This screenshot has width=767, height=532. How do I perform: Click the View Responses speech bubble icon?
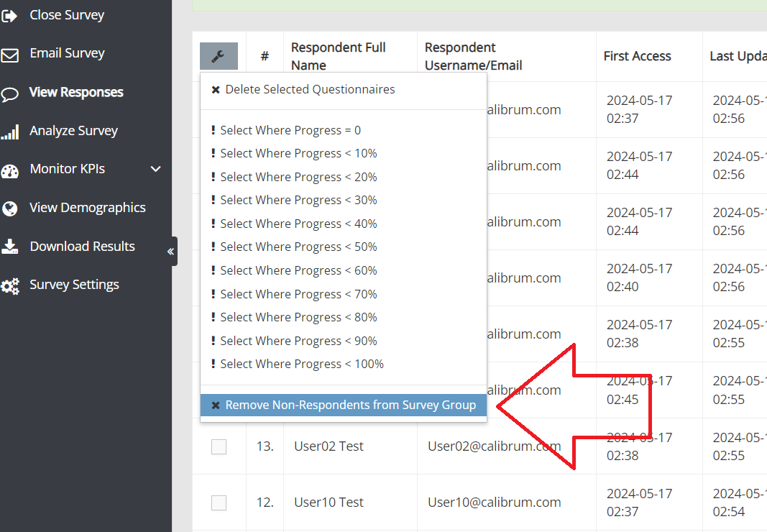9,93
